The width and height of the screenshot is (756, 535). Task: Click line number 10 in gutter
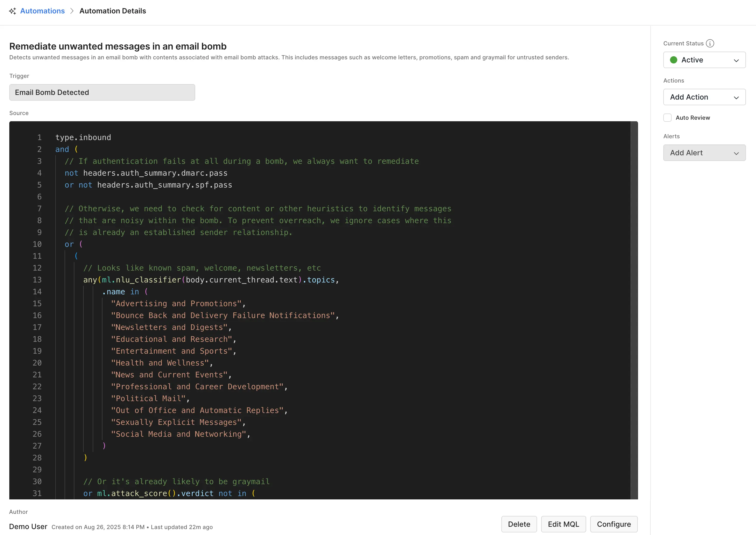tap(37, 245)
